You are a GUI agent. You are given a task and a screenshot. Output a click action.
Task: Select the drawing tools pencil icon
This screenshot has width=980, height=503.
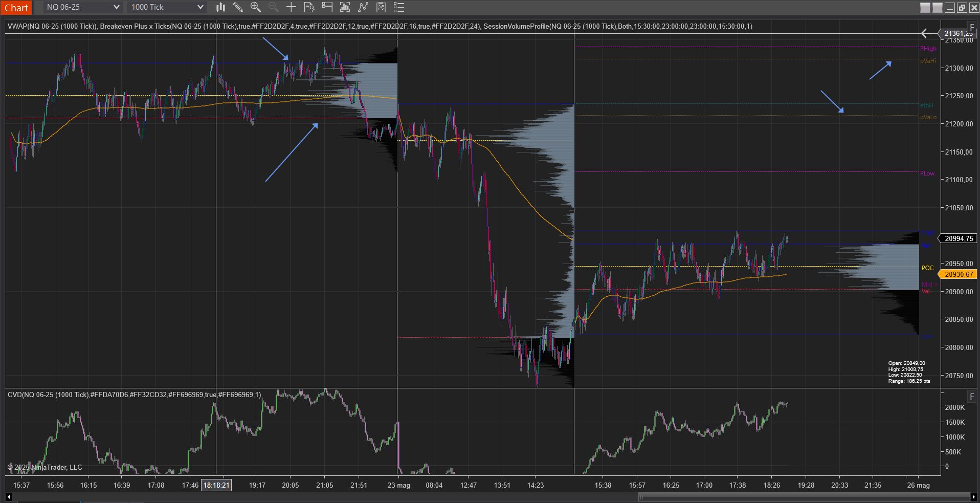point(237,7)
